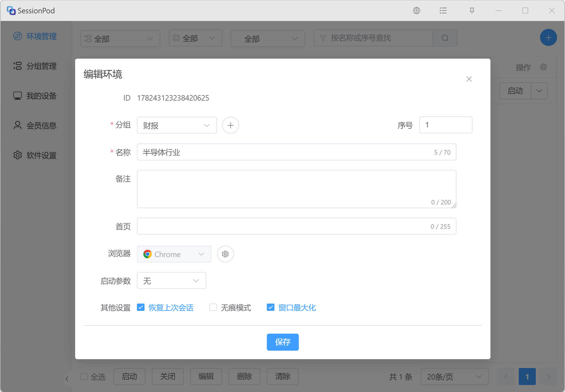Open the third 全部 filter dropdown with no icon

coord(268,39)
